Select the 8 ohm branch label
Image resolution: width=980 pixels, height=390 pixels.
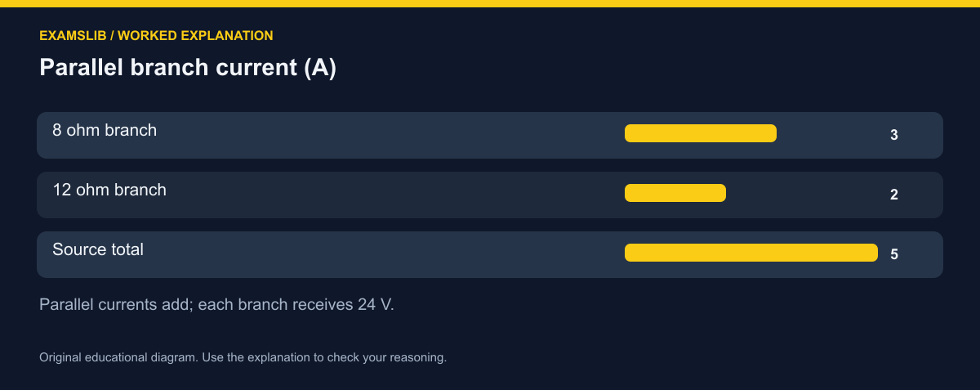click(105, 130)
